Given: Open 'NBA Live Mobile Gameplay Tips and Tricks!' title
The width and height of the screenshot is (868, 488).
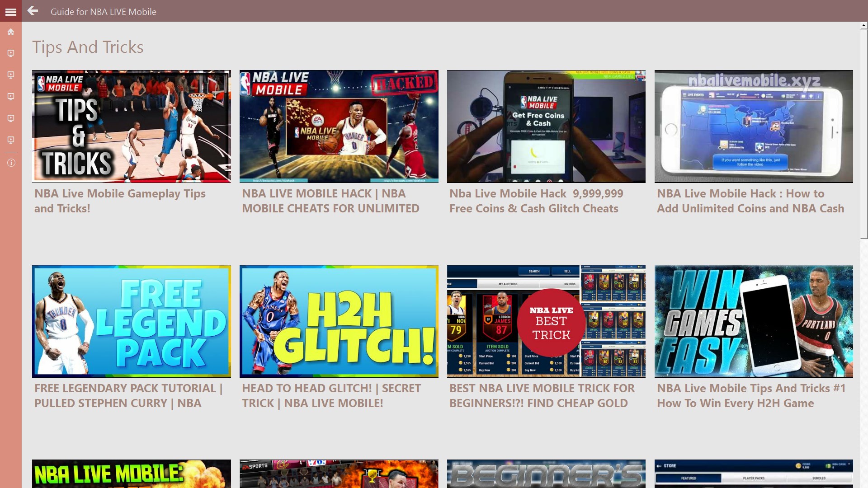Looking at the screenshot, I should pyautogui.click(x=120, y=201).
